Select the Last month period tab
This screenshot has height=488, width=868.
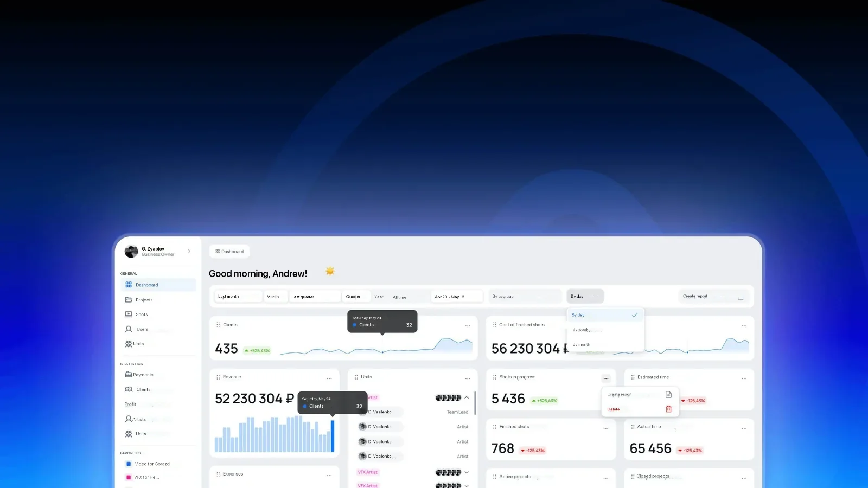(x=238, y=297)
